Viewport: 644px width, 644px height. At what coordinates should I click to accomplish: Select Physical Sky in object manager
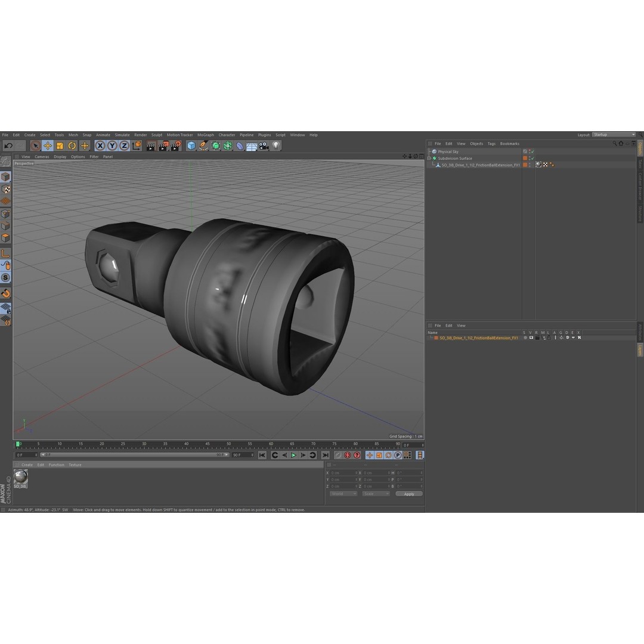(x=448, y=151)
